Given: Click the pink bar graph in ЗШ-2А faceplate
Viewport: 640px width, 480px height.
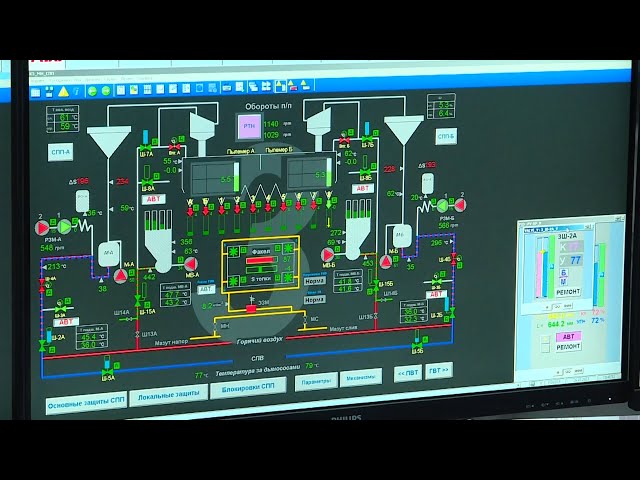Looking at the screenshot, I should (x=539, y=273).
